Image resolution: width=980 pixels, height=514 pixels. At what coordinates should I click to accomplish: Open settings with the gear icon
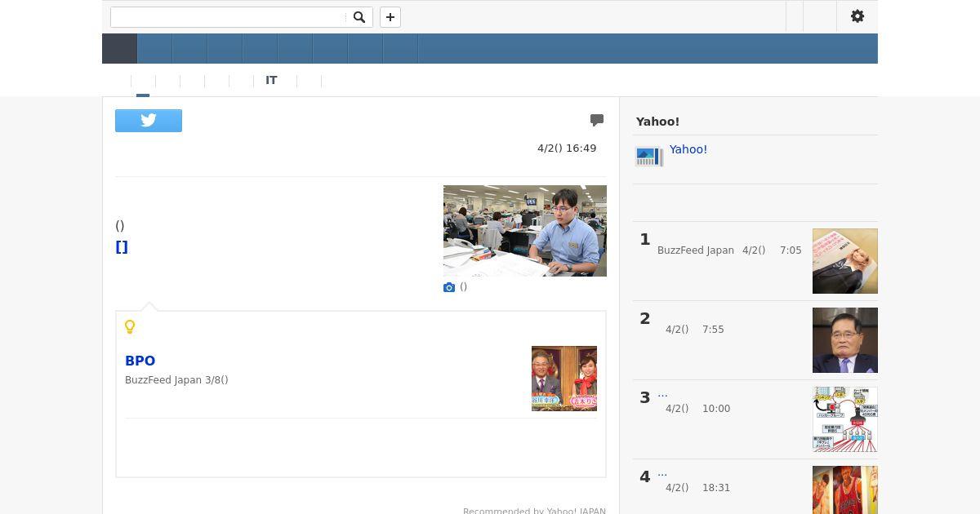[x=857, y=16]
